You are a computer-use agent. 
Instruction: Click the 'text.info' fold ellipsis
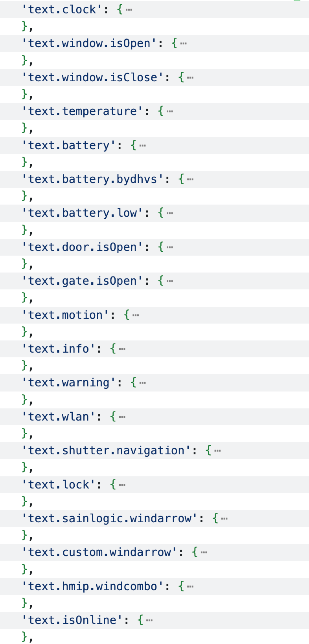coord(122,349)
